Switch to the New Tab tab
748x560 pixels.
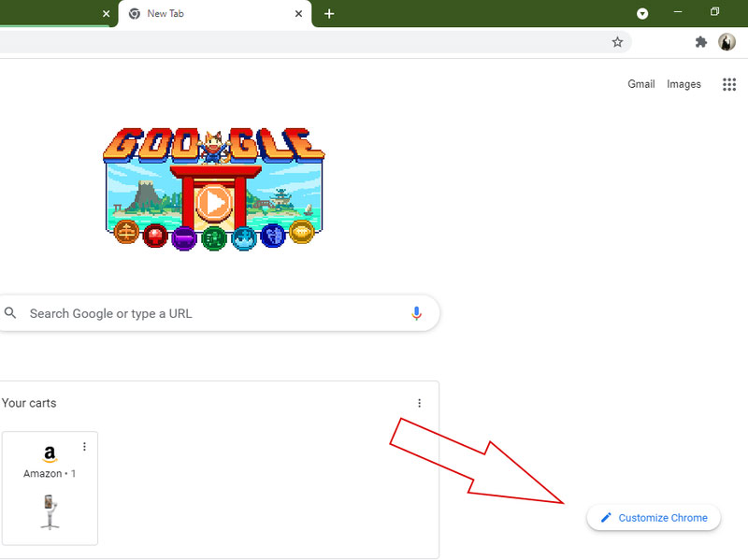coord(215,14)
